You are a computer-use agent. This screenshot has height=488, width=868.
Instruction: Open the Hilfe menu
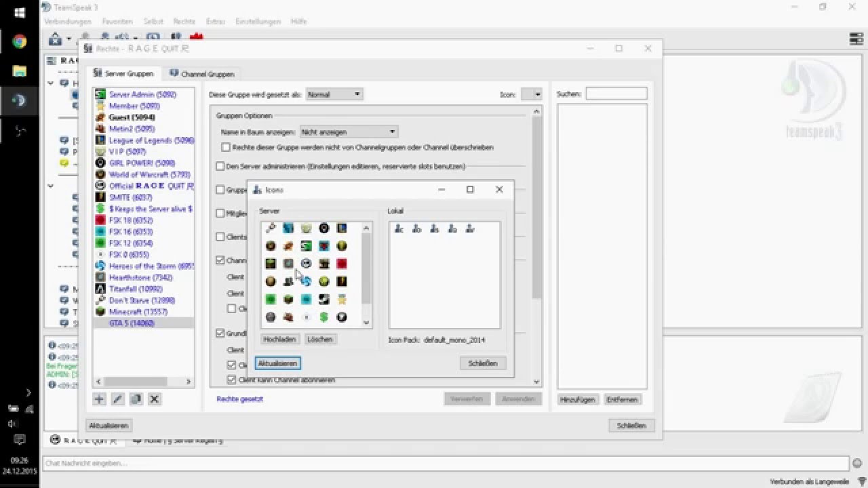pos(299,22)
